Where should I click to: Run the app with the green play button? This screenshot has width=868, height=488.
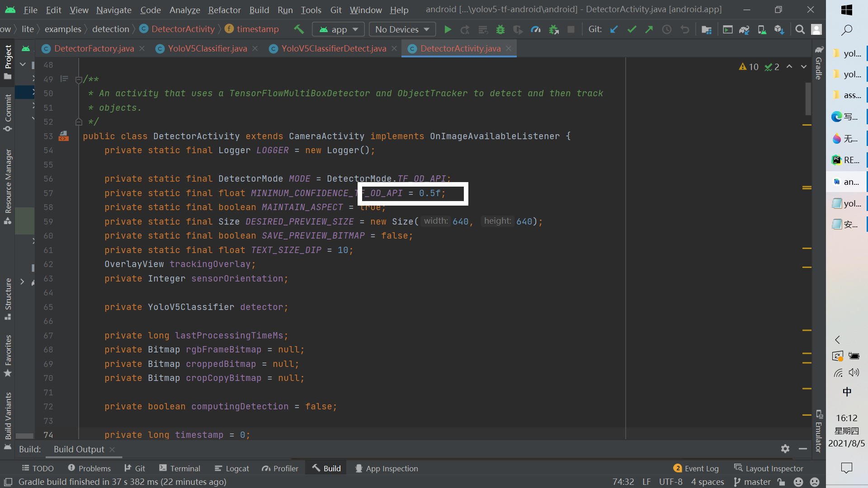point(448,29)
